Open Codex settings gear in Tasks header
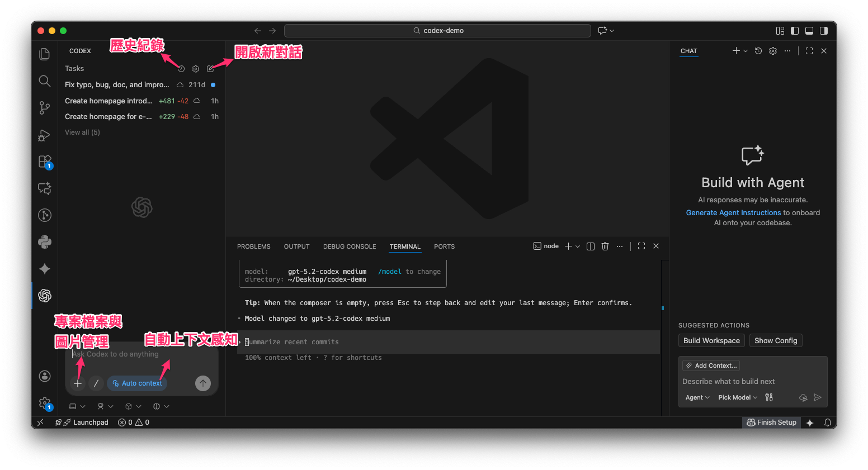 coord(196,69)
